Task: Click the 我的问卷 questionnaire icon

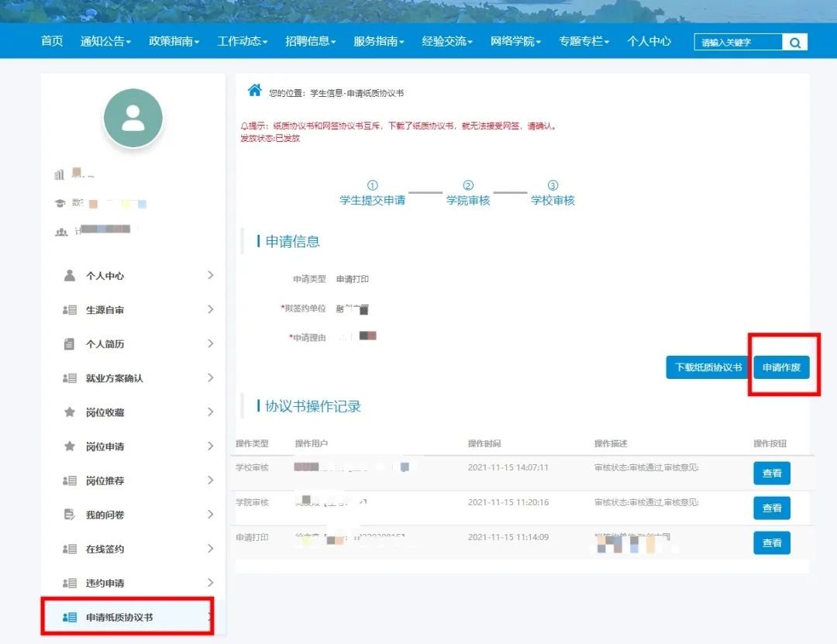Action: [x=70, y=515]
